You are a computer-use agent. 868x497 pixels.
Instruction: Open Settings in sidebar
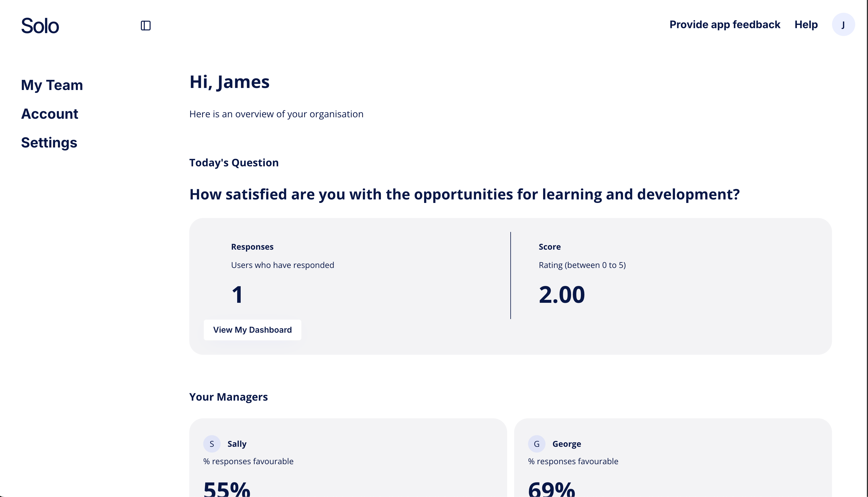click(x=49, y=143)
